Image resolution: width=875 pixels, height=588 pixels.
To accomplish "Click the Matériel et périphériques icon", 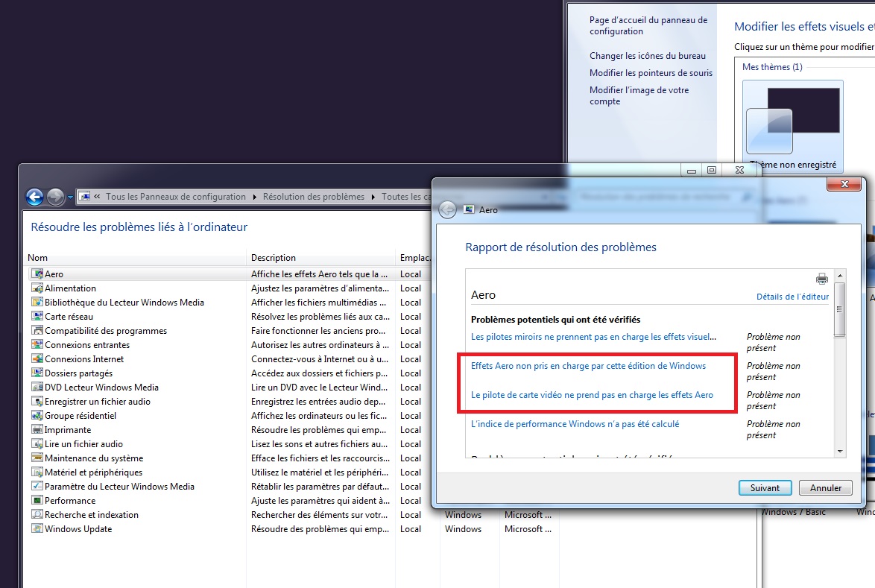I will coord(37,472).
